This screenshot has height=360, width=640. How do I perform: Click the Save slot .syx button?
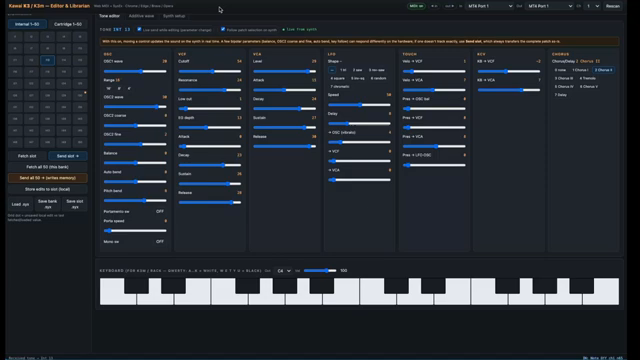pyautogui.click(x=75, y=204)
